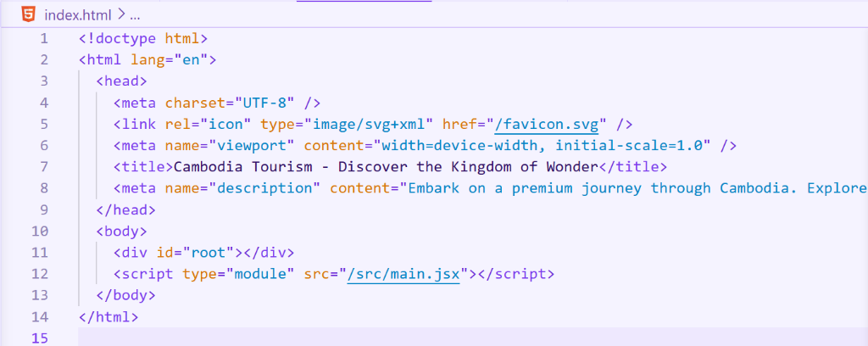
Task: Click line number 12 in gutter
Action: 40,274
